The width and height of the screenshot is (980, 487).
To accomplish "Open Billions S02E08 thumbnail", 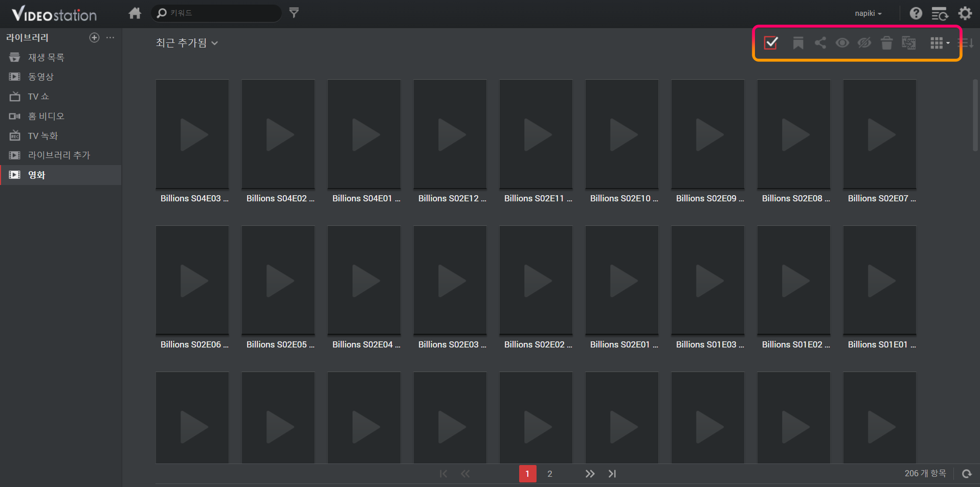I will click(794, 134).
